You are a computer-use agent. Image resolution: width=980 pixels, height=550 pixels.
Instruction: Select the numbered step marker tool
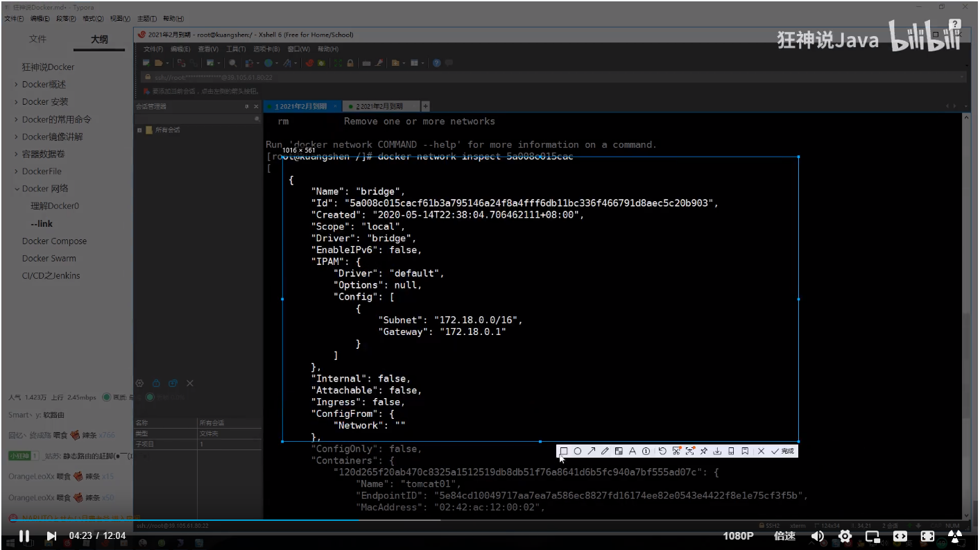click(646, 452)
